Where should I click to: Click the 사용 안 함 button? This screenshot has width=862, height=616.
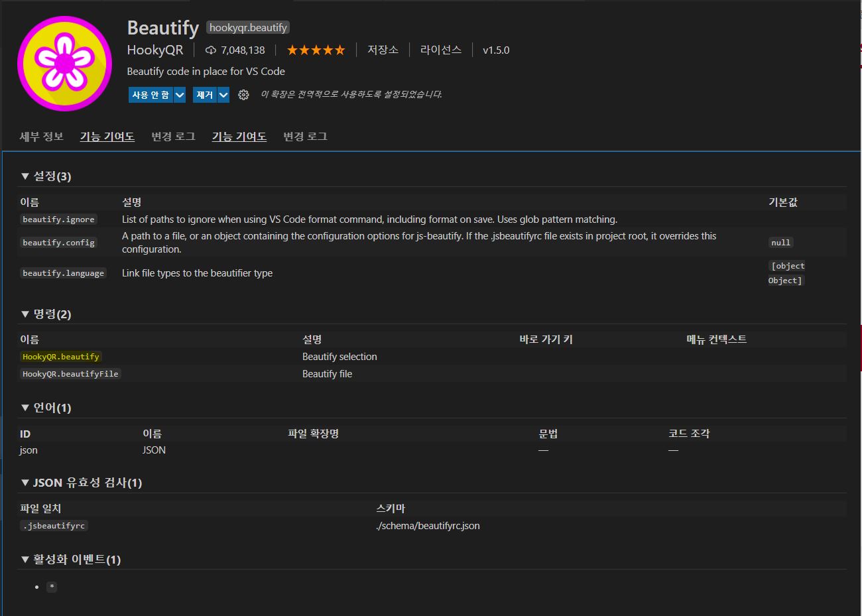pos(151,95)
